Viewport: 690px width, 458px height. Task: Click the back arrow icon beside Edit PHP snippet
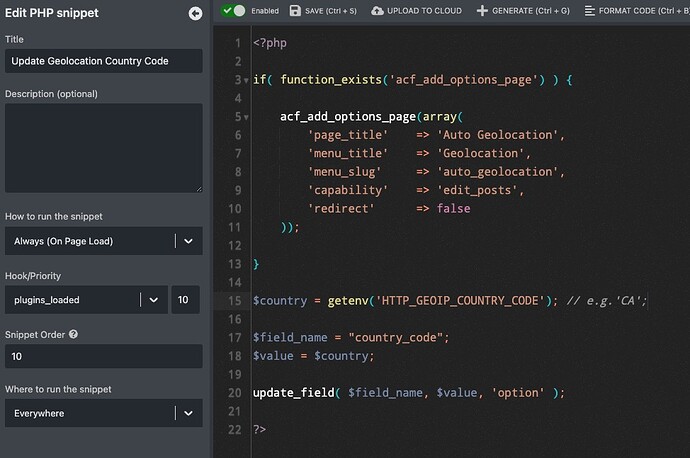(x=195, y=13)
